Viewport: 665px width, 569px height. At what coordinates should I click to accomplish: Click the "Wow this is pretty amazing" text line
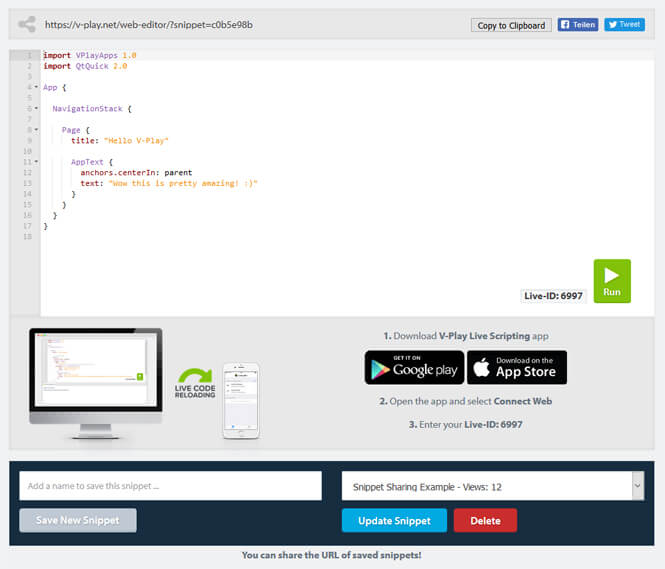(169, 183)
